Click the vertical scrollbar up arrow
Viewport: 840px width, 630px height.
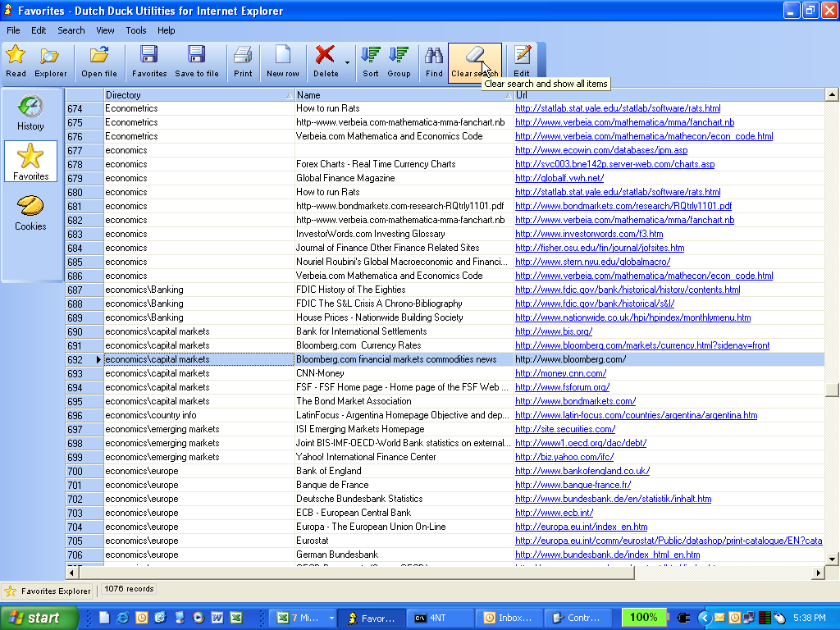tap(832, 95)
